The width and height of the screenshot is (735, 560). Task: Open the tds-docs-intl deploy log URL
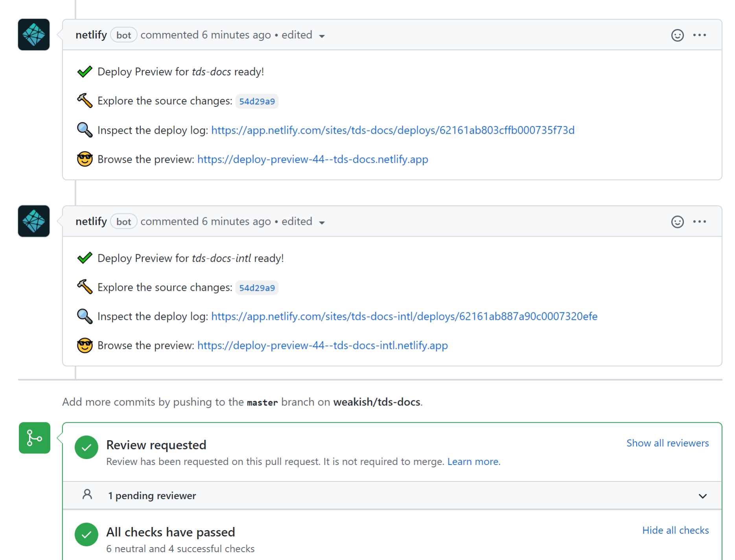(404, 316)
